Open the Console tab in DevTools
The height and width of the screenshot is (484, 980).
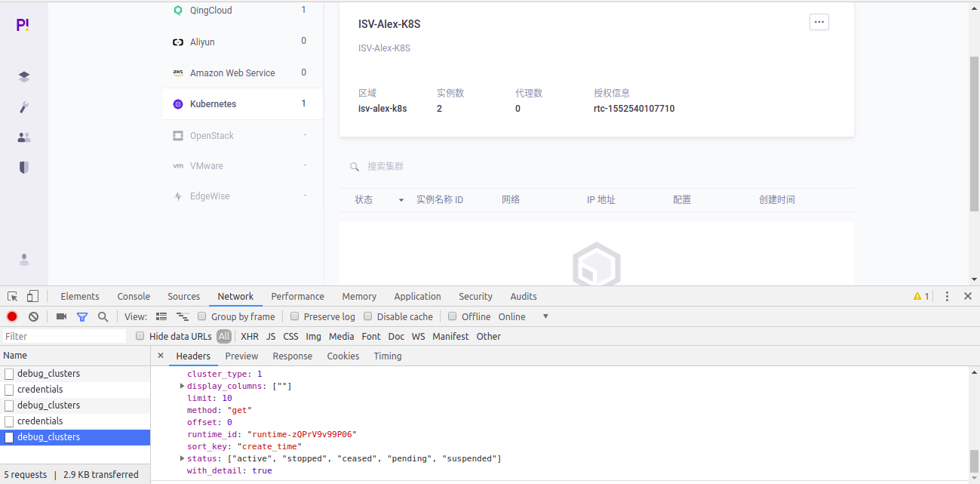134,296
